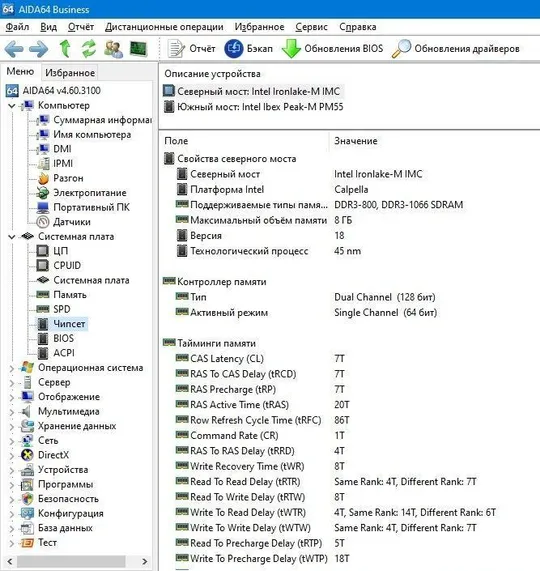Click the SPD memory icon
This screenshot has height=571, width=540.
43,309
